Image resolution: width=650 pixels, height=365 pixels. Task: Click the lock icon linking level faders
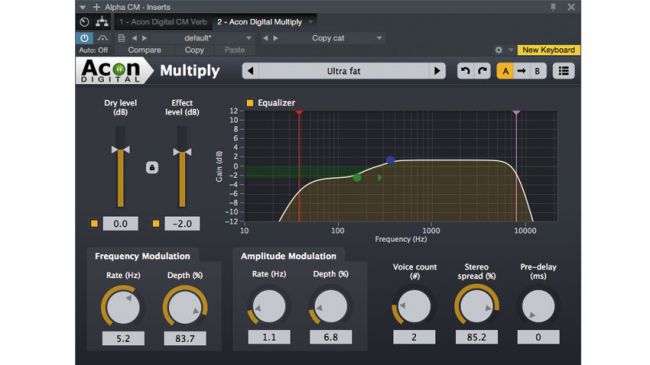point(152,168)
